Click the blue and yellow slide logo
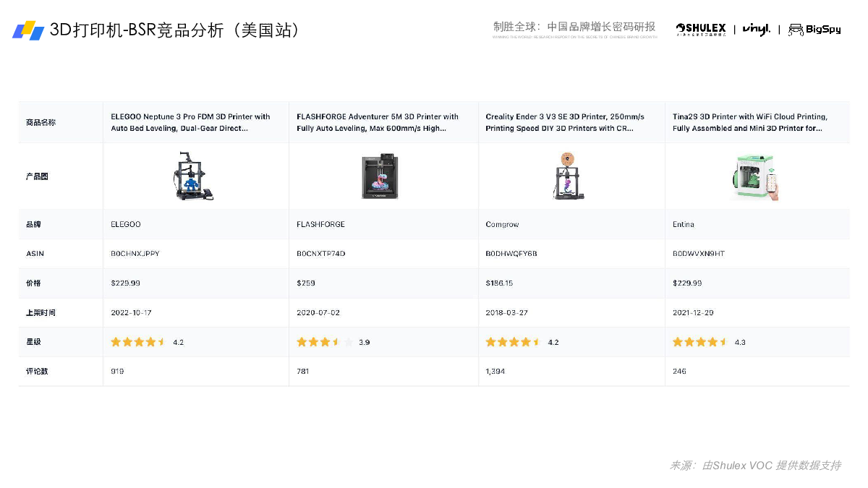Screen dimensions: 868x488 coord(28,30)
